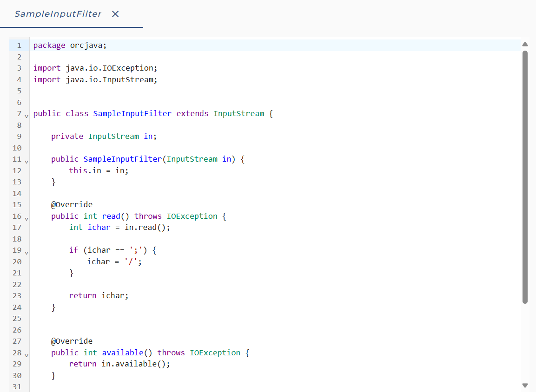This screenshot has height=392, width=536.
Task: Click line number 1 in the gutter
Action: click(x=19, y=46)
